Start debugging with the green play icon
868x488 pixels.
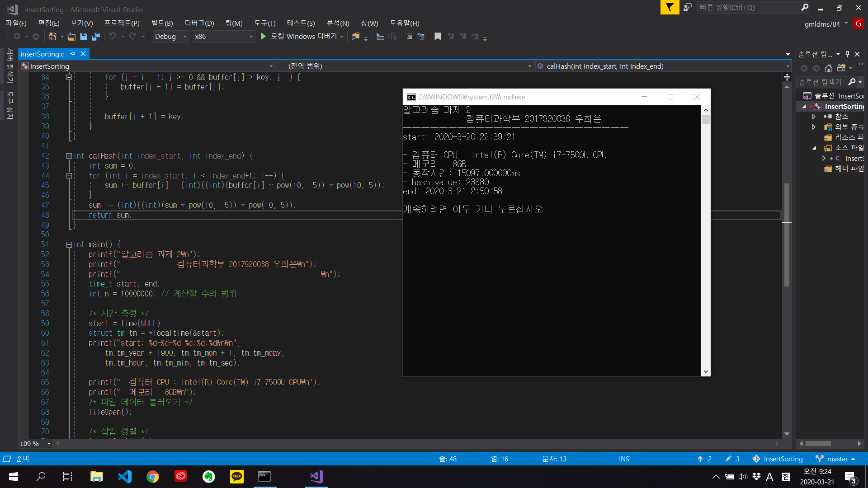pos(263,37)
